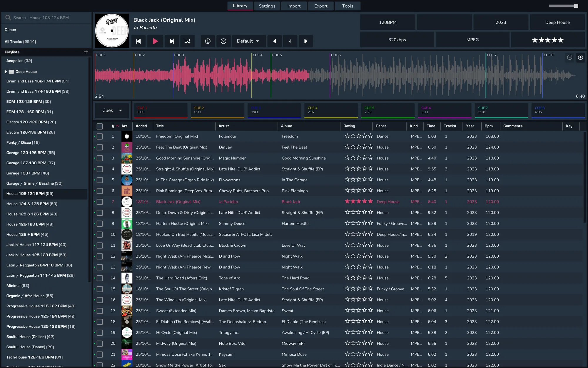Screen dimensions: 588x368
Task: Expand the Deep House playlist folder
Action: [6, 72]
